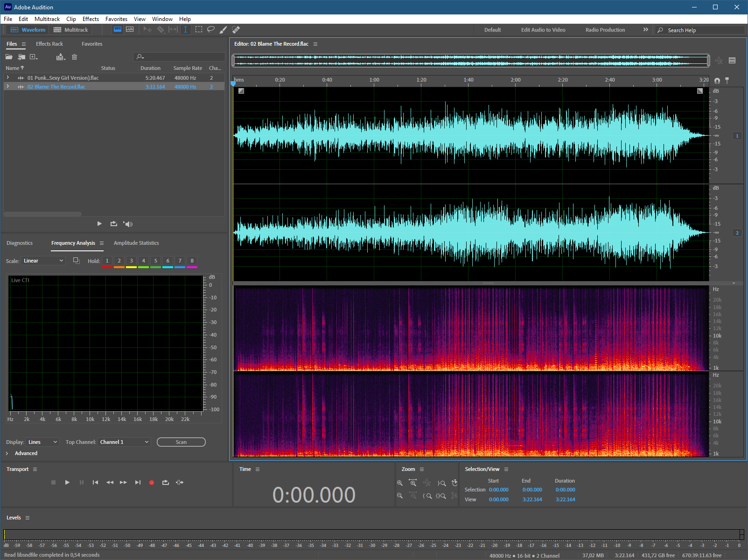Click Zoom to Selection icon
748x560 pixels.
441,496
